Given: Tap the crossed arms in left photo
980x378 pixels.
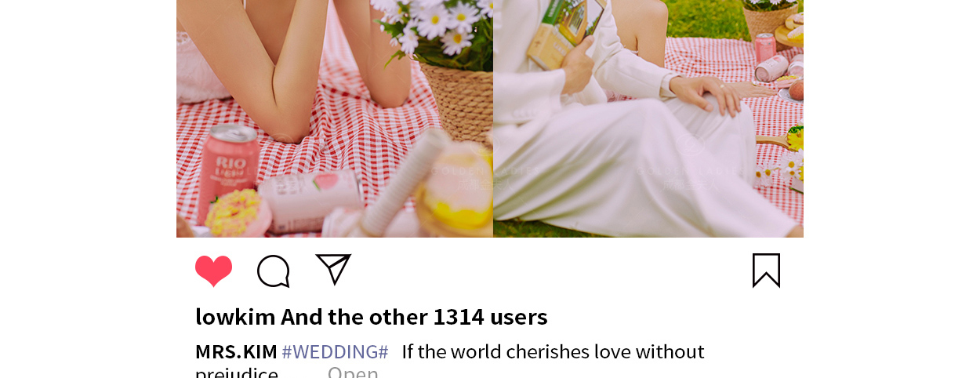Looking at the screenshot, I should (x=314, y=67).
